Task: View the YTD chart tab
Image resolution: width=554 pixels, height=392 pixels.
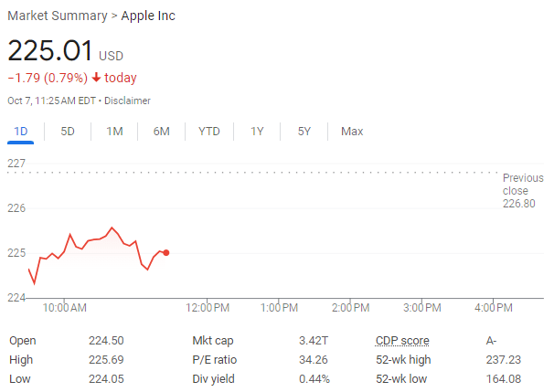Action: point(208,132)
